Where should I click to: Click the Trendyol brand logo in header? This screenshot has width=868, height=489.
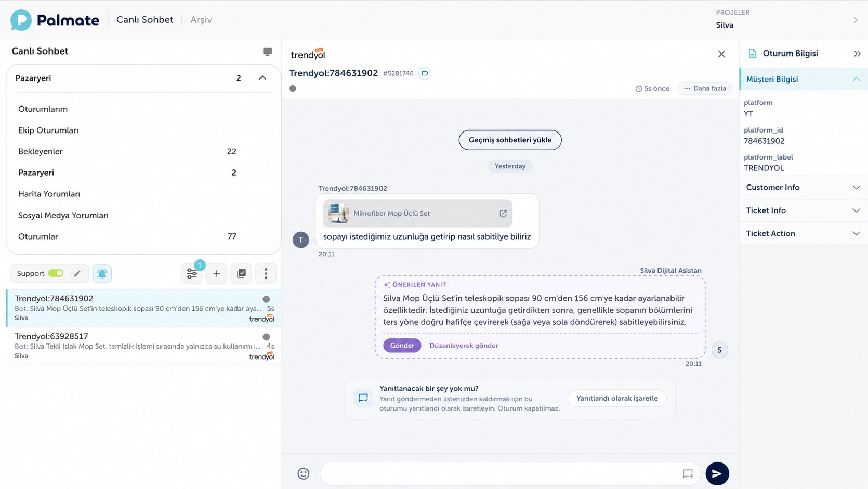point(308,54)
